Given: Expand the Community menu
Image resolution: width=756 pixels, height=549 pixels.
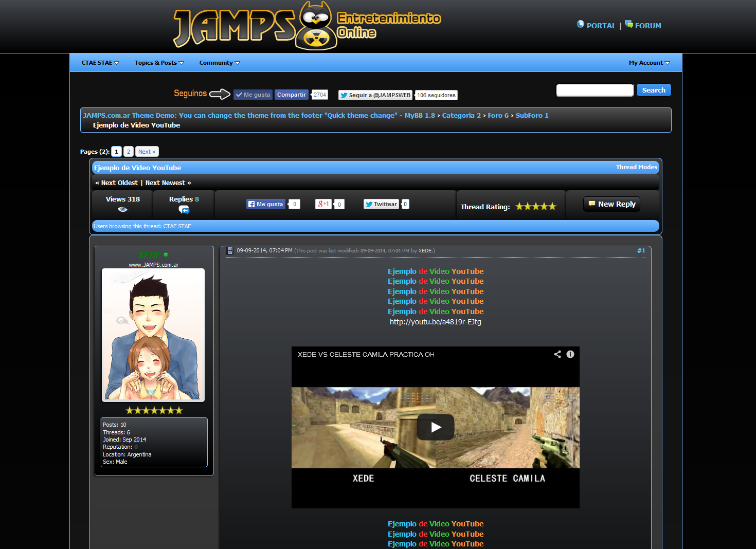Looking at the screenshot, I should 220,63.
